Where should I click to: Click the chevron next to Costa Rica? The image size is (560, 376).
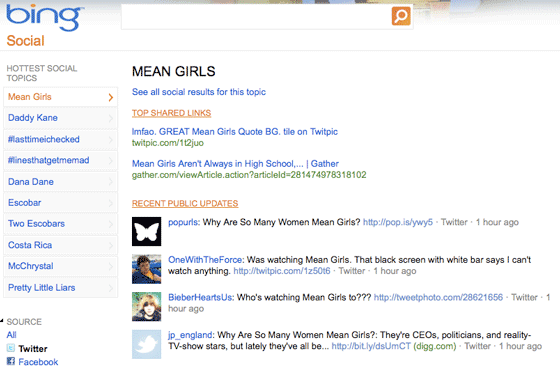(x=111, y=246)
